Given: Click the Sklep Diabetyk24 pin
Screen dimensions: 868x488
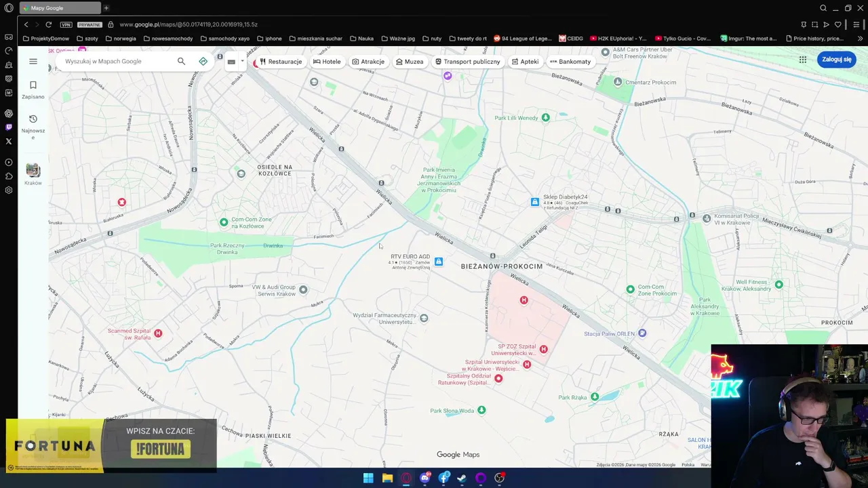Looking at the screenshot, I should click(x=535, y=202).
